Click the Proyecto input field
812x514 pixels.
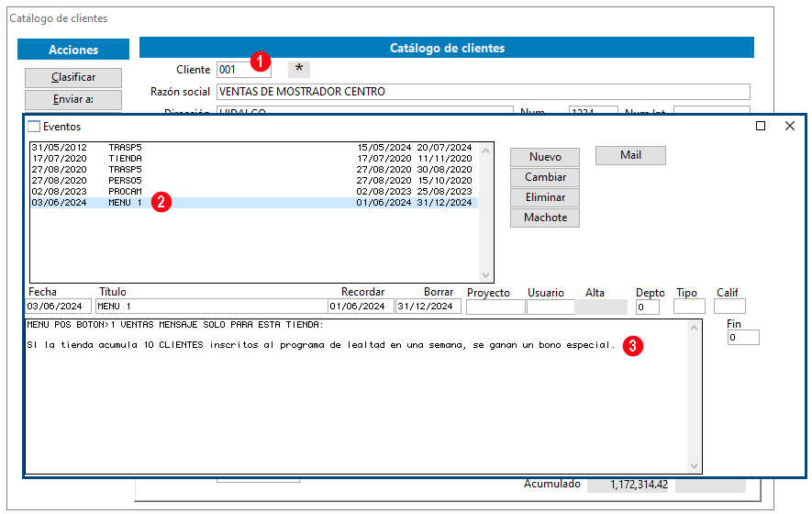[x=495, y=307]
